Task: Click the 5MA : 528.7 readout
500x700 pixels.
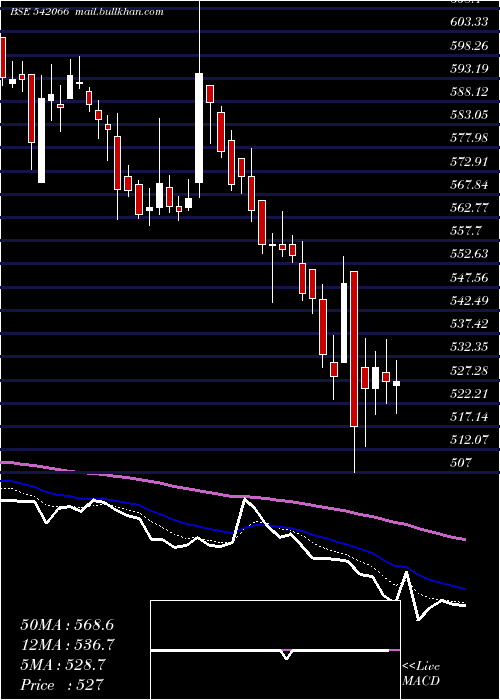Action: point(63,665)
